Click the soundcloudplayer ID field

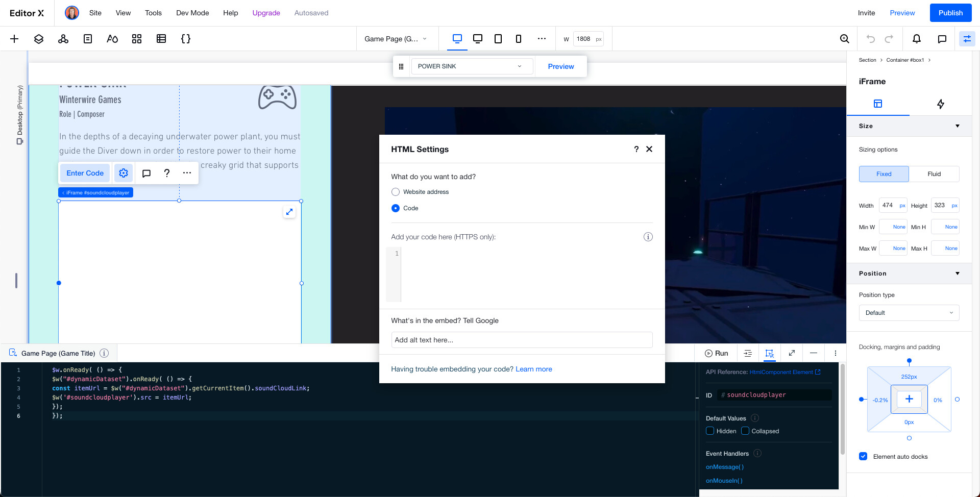coord(774,395)
